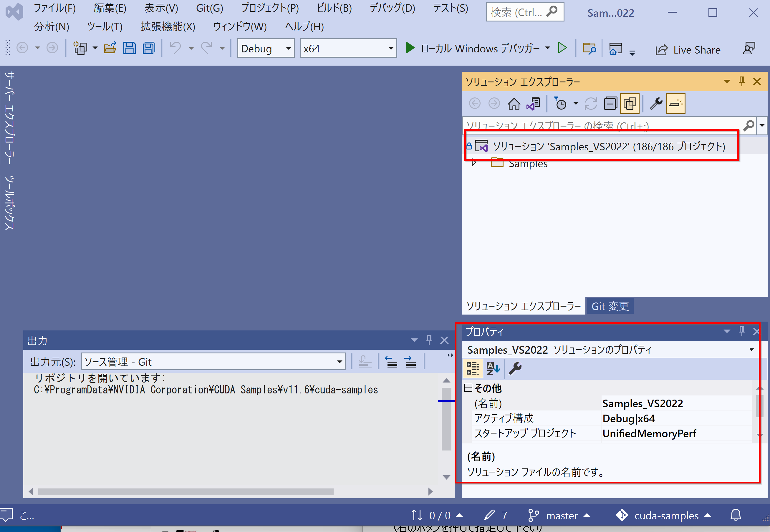Open the ファイル(F) menu
Screen dimensions: 770x532
55,8
